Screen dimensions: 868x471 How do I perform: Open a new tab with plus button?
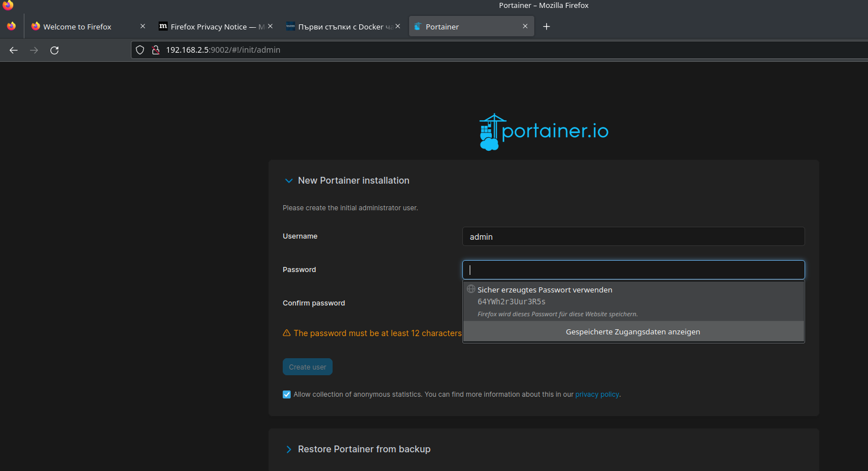click(546, 27)
